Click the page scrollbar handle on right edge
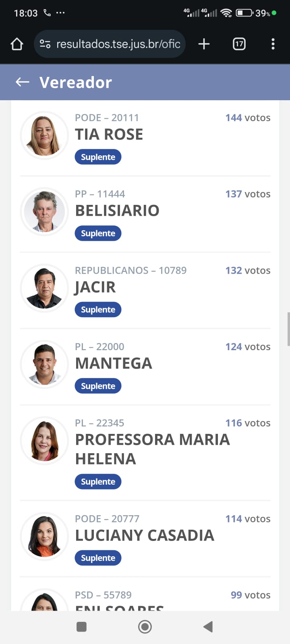 coord(288,328)
